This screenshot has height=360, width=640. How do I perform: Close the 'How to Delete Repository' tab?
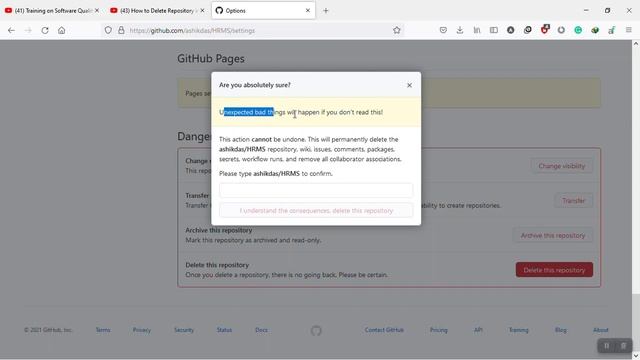pyautogui.click(x=202, y=11)
